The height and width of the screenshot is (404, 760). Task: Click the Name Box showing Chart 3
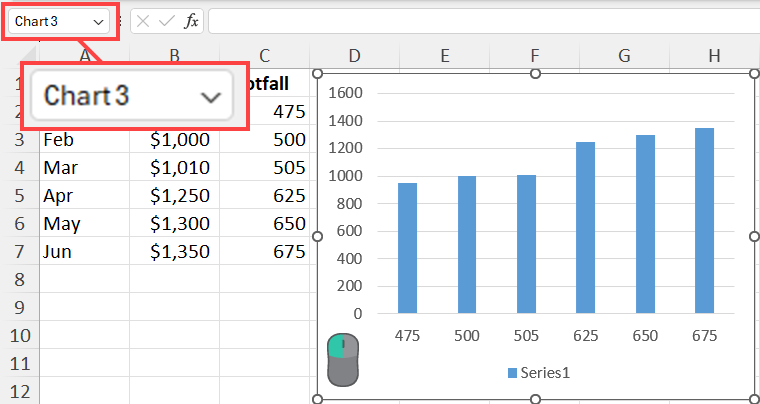click(x=59, y=22)
